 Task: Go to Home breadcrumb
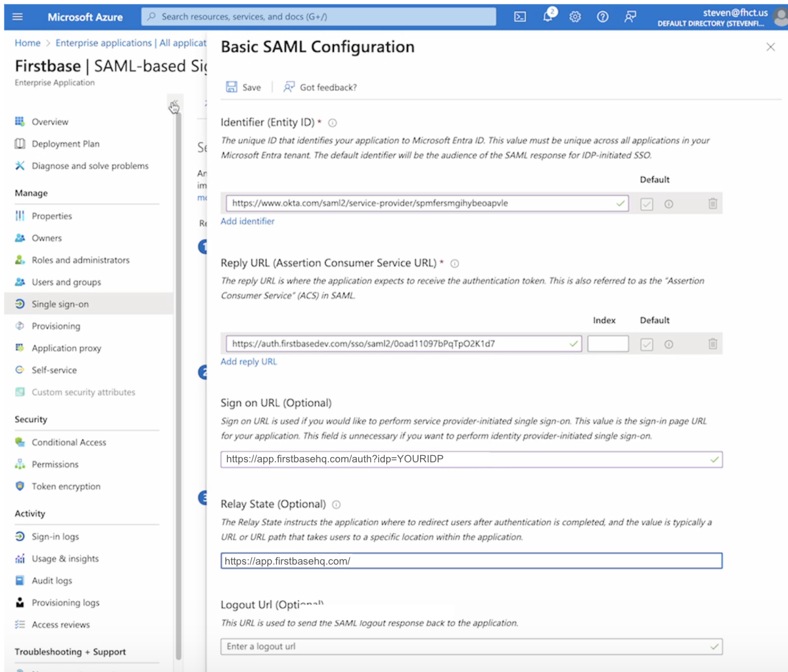click(27, 43)
